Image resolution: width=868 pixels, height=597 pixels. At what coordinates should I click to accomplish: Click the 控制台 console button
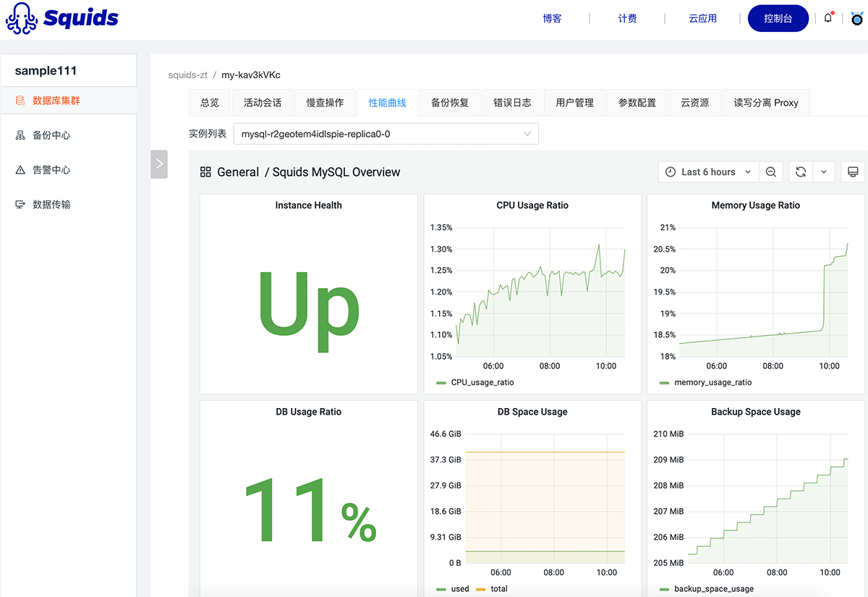pyautogui.click(x=778, y=19)
